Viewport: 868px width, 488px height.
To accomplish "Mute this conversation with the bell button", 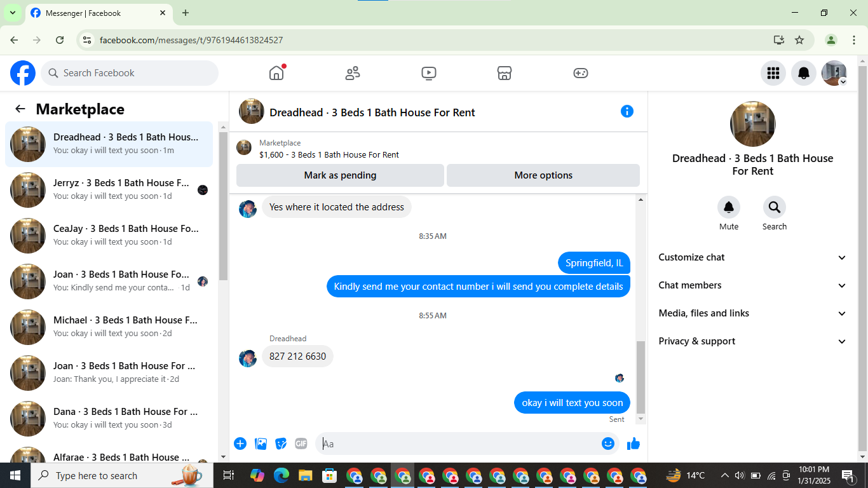I will pyautogui.click(x=729, y=207).
